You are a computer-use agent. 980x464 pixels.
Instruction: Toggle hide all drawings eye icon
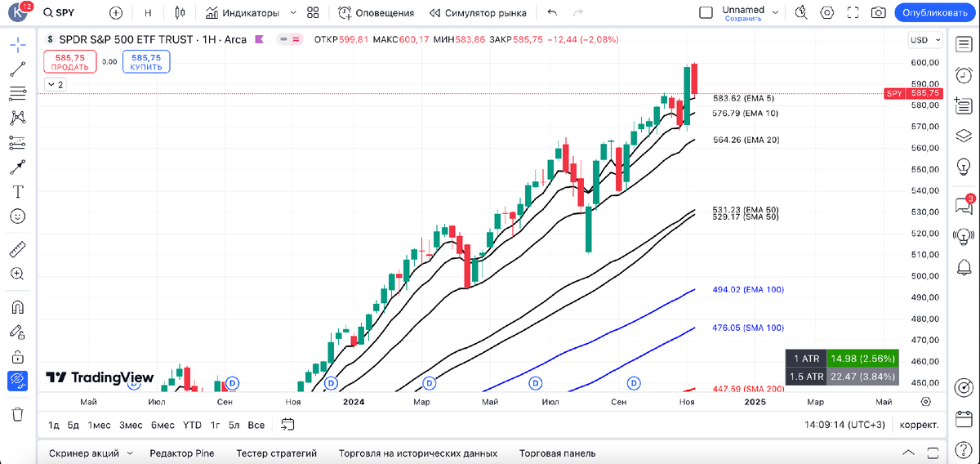point(17,381)
